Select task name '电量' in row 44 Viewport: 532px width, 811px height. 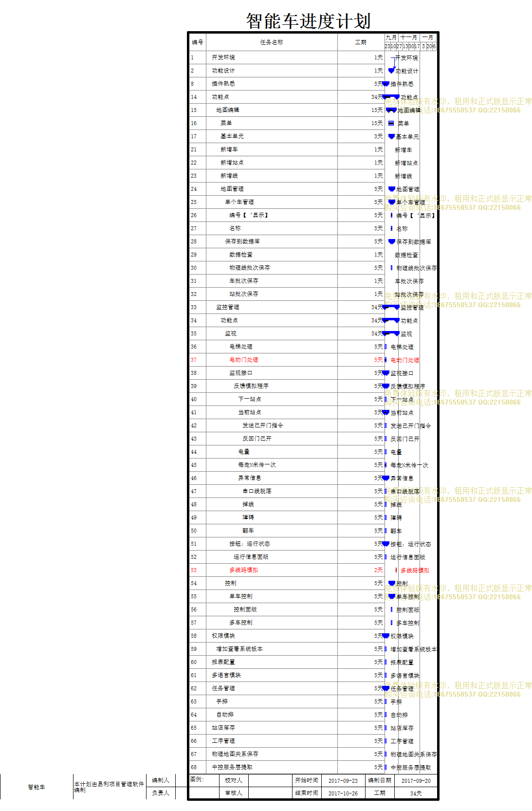pos(244,452)
